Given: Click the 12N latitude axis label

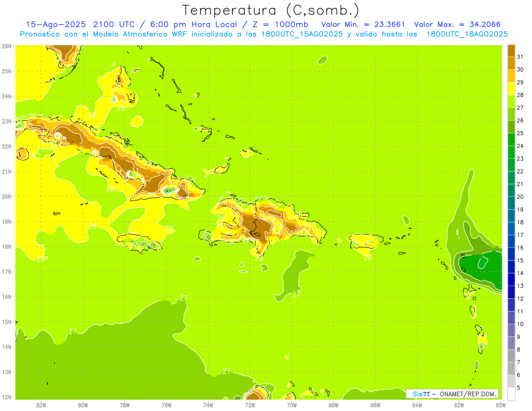Looking at the screenshot, I should (7, 397).
